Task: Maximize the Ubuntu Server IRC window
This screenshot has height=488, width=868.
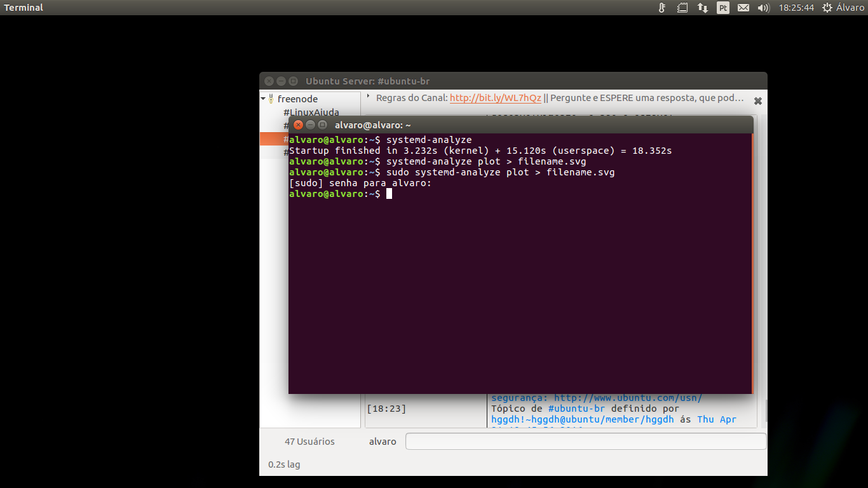Action: click(x=293, y=81)
